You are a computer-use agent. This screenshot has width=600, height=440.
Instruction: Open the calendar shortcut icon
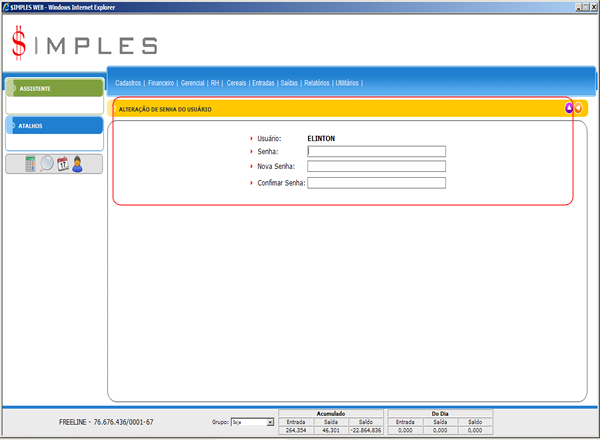click(62, 164)
